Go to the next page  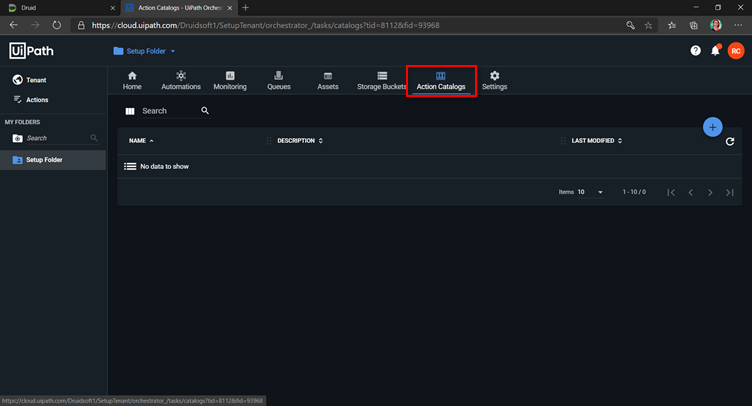coord(710,193)
